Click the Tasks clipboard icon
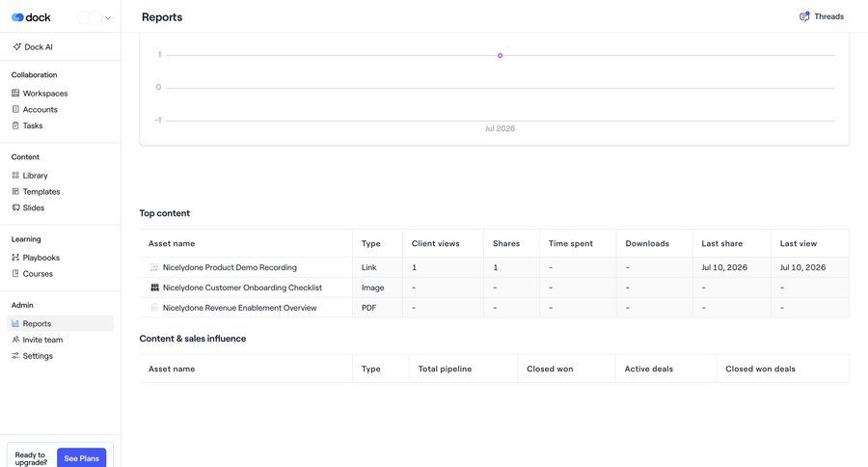 [15, 125]
